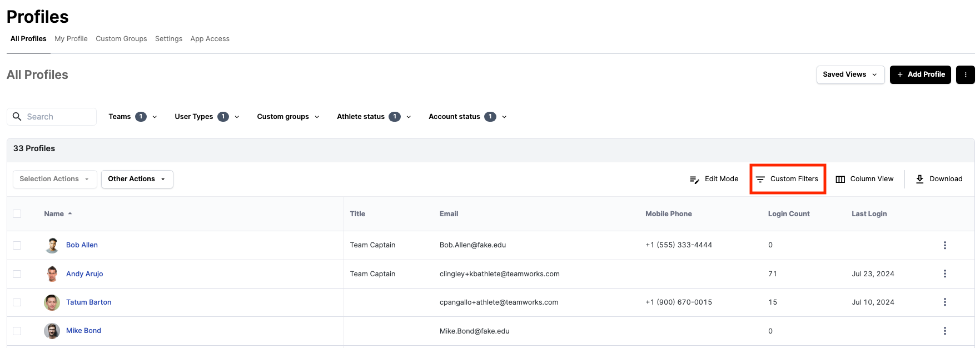This screenshot has height=348, width=980.
Task: Expand the Account status filter dropdown
Action: coord(467,117)
